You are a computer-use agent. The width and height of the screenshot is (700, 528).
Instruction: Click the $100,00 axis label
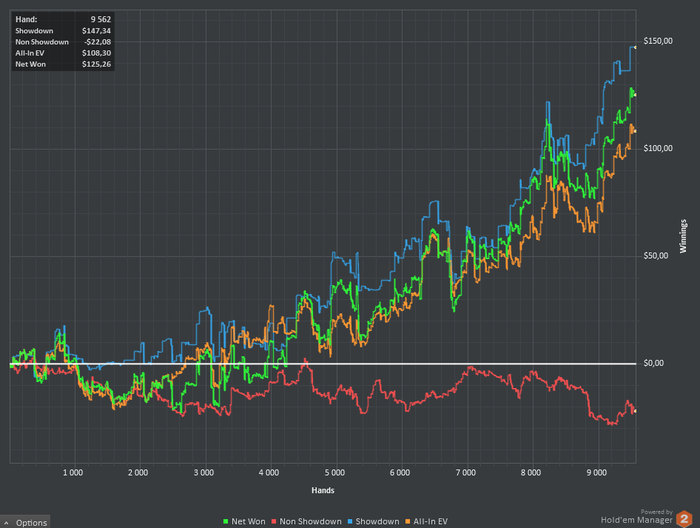(658, 148)
